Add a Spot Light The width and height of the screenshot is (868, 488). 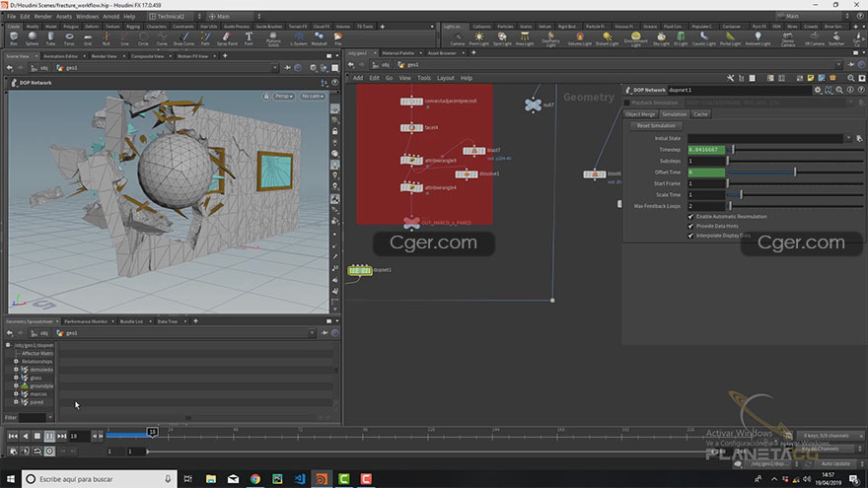tap(502, 38)
